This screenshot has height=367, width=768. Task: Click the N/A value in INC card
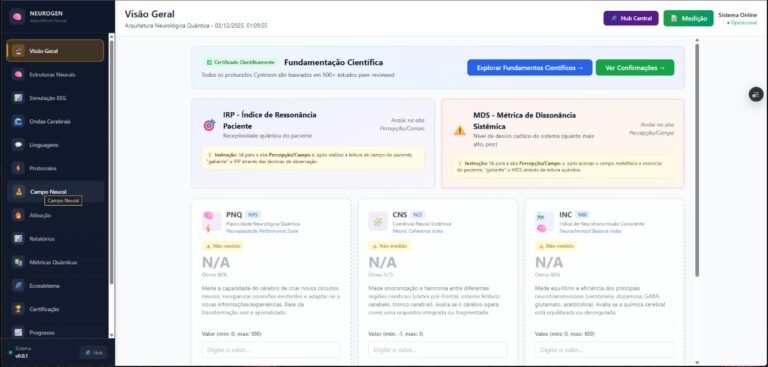[549, 262]
